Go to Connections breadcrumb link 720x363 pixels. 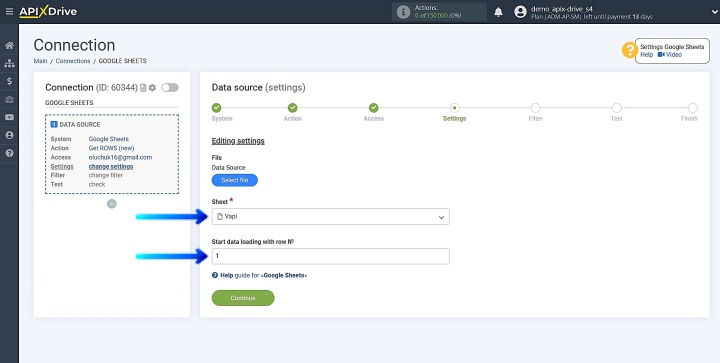tap(73, 61)
